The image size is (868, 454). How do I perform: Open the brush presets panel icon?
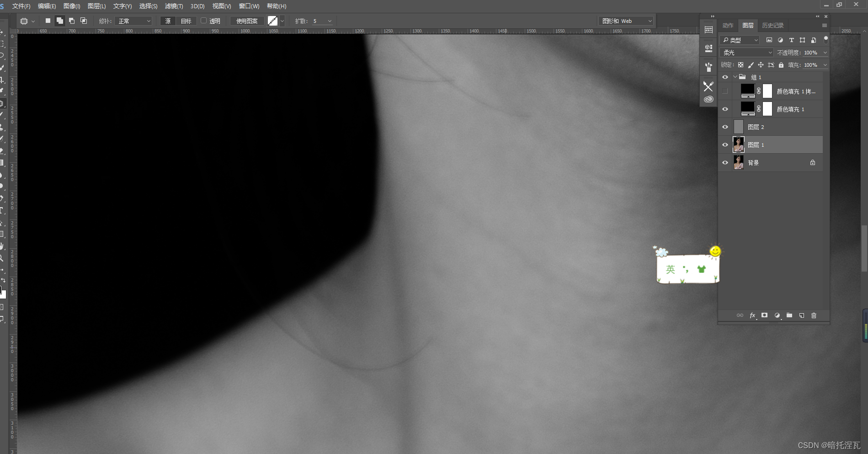click(x=708, y=67)
